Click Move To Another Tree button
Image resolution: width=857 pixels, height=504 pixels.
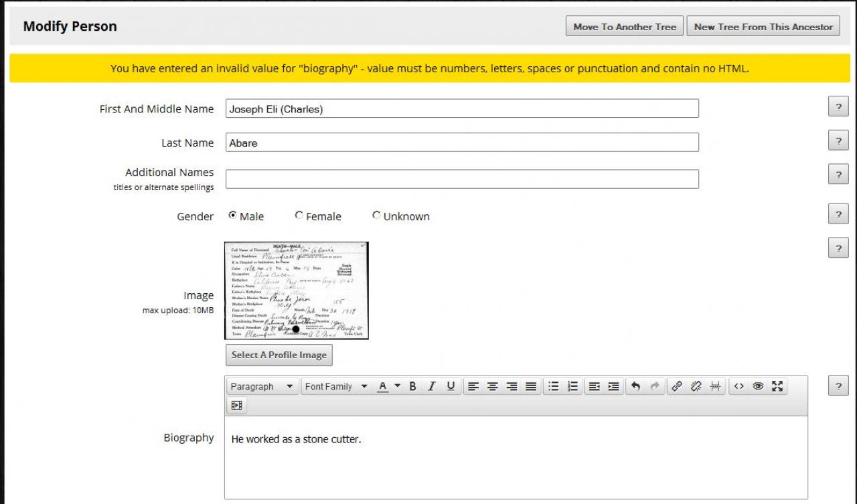(x=625, y=27)
